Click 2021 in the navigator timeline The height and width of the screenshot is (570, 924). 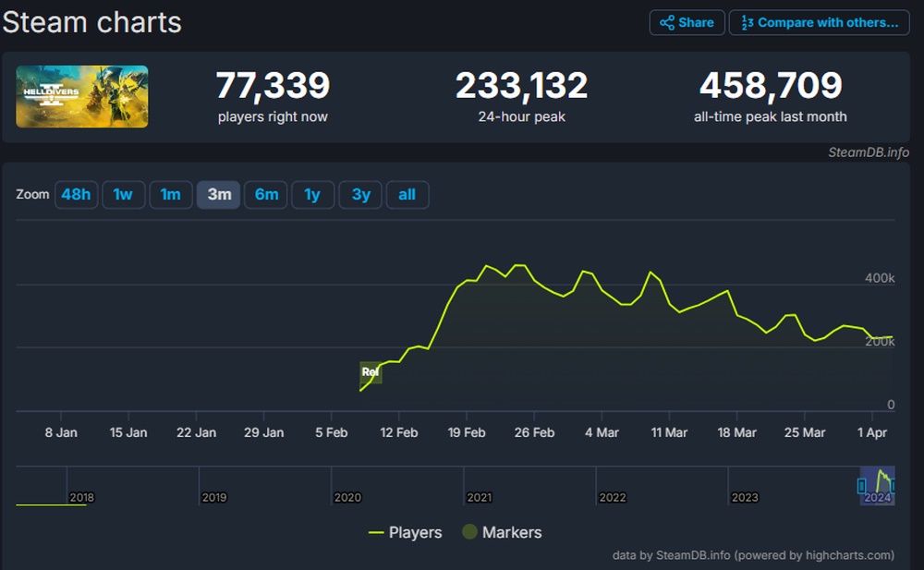point(480,498)
